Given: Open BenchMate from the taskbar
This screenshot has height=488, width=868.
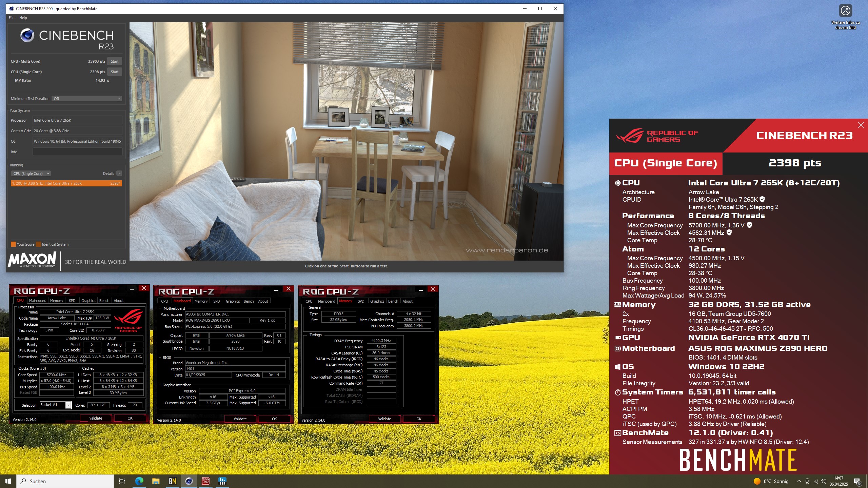Looking at the screenshot, I should coord(172,481).
